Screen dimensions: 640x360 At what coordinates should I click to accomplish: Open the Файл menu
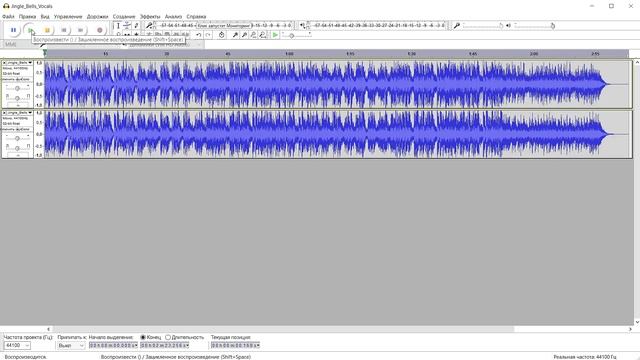click(x=8, y=17)
